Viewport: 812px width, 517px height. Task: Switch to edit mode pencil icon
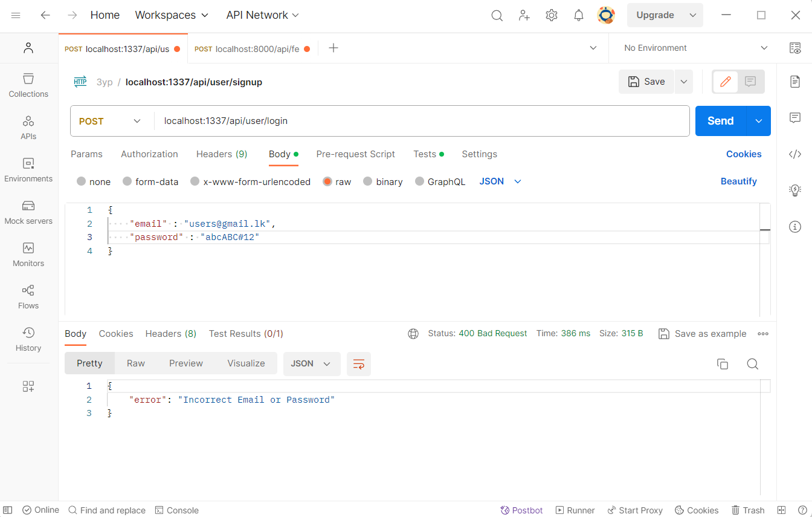[x=726, y=82]
